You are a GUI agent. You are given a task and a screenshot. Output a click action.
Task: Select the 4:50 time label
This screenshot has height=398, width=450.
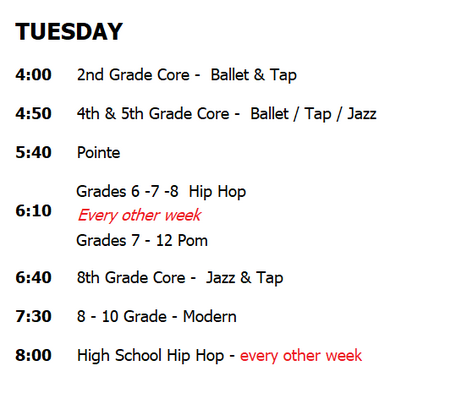(x=33, y=114)
